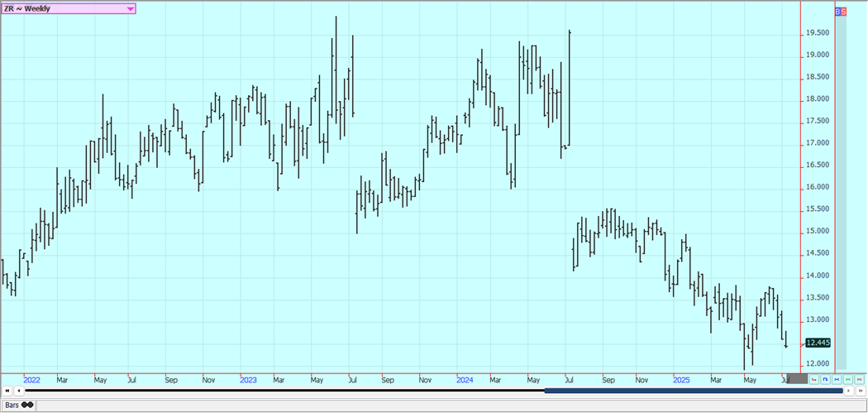Select the Bars chart type tab
Viewport: 868px width, 413px height.
19,405
